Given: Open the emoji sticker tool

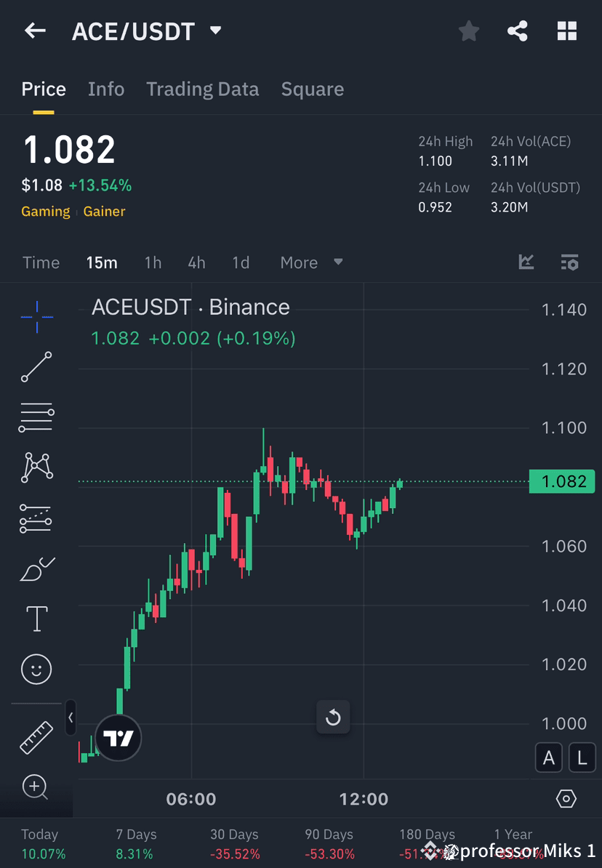Looking at the screenshot, I should tap(36, 669).
